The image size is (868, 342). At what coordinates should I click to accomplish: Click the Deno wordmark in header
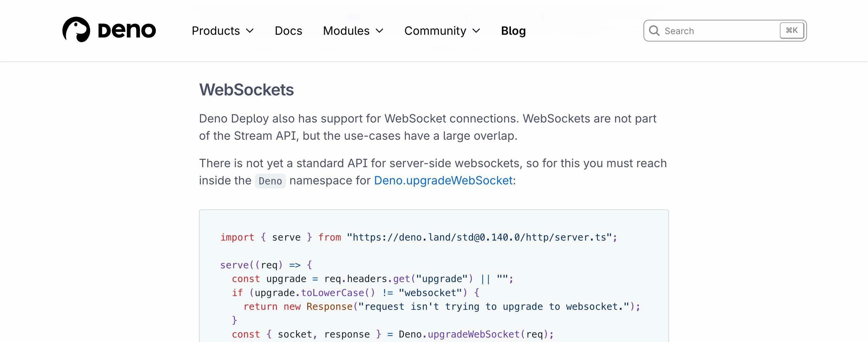127,31
